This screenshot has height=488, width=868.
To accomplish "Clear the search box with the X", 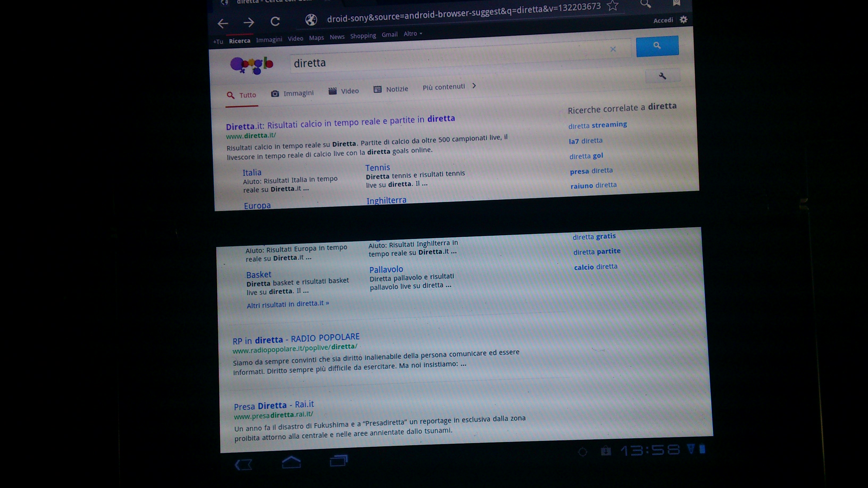I will (613, 49).
